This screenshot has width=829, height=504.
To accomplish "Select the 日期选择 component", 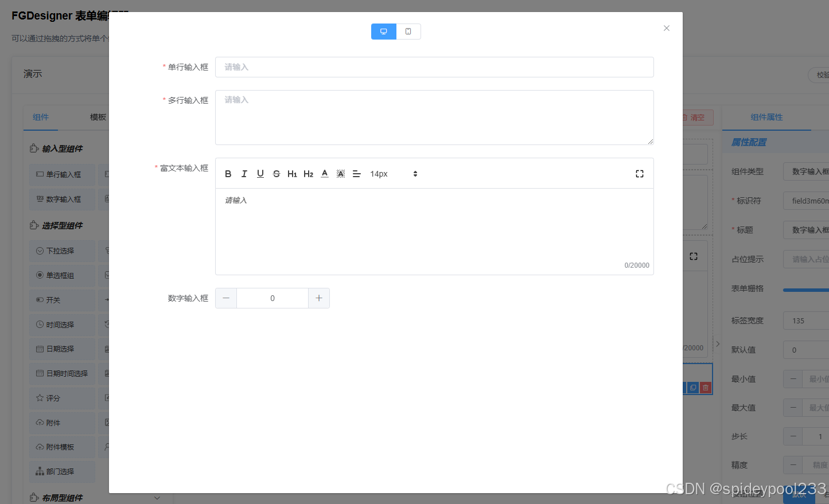I will [62, 349].
